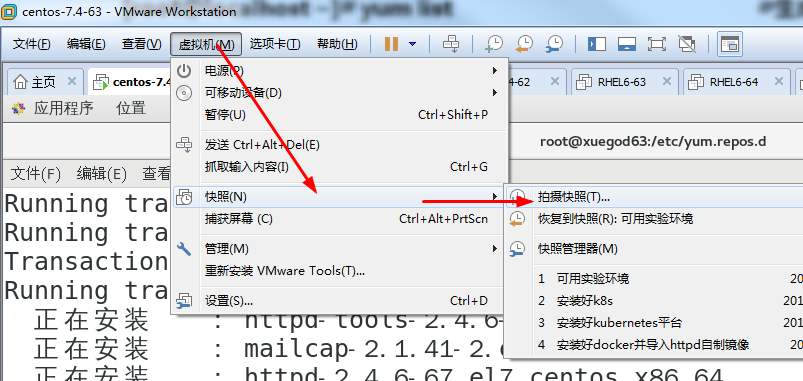Screen dimensions: 803x381
Task: Click the full screen mode toolbar icon
Action: click(x=657, y=44)
